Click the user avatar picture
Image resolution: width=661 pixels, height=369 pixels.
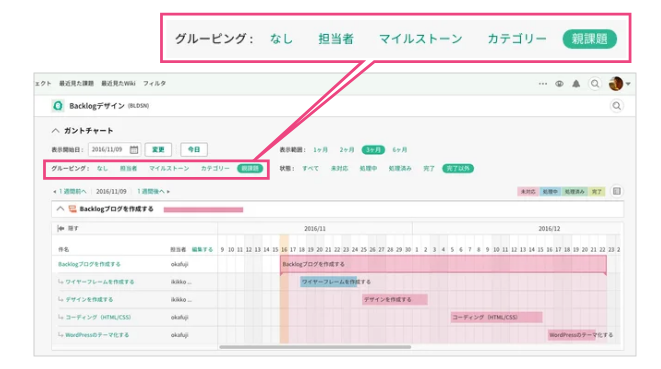click(x=616, y=83)
